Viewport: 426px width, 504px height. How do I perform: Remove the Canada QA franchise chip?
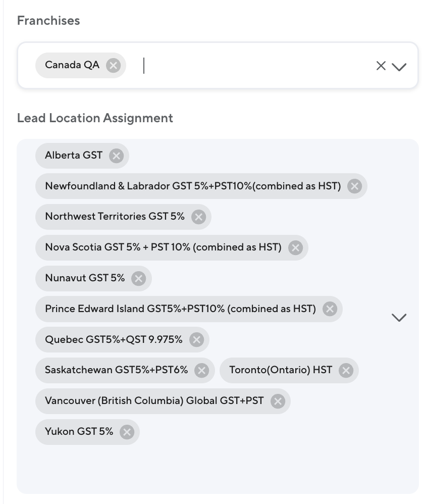click(x=114, y=66)
